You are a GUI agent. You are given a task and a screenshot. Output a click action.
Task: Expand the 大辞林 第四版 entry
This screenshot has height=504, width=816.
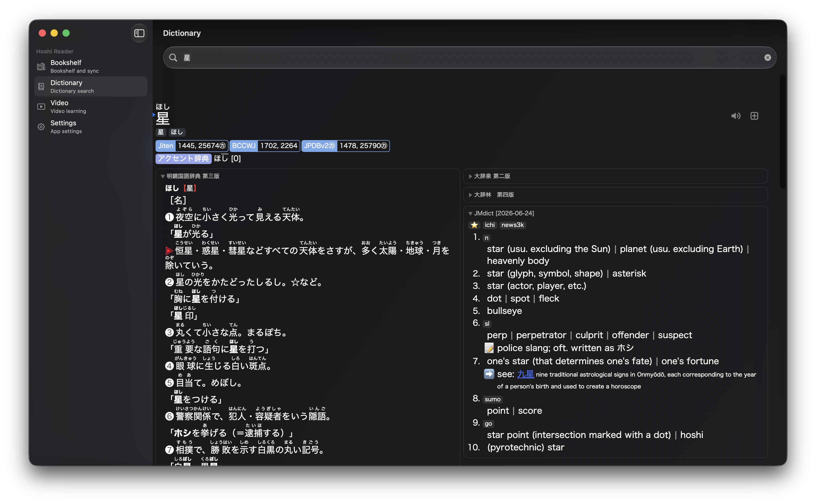[491, 195]
